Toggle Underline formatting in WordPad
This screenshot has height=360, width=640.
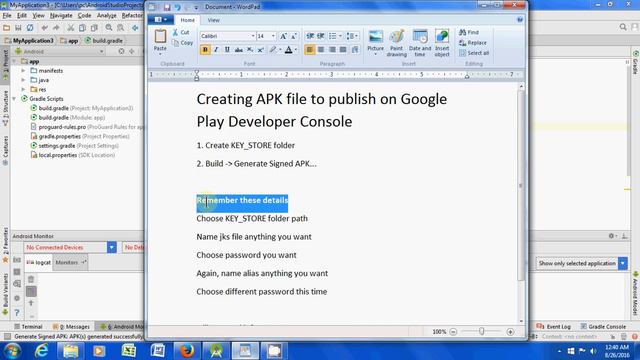227,50
